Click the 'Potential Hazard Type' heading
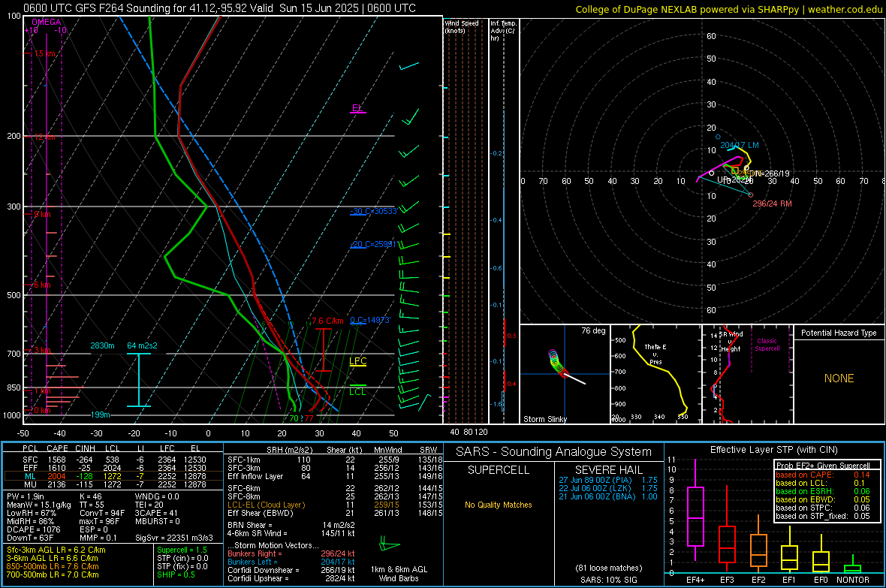Viewport: 886px width, 588px height. [x=839, y=333]
